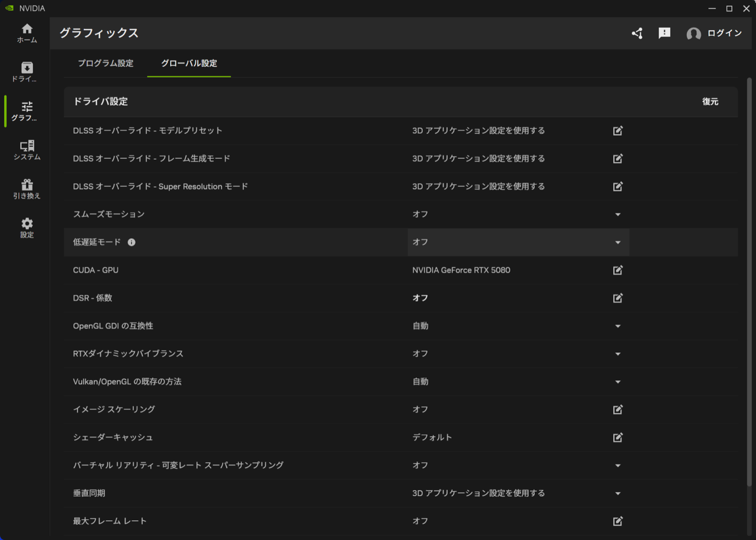Click the OpenGL GDI の互換性 label

pyautogui.click(x=113, y=326)
